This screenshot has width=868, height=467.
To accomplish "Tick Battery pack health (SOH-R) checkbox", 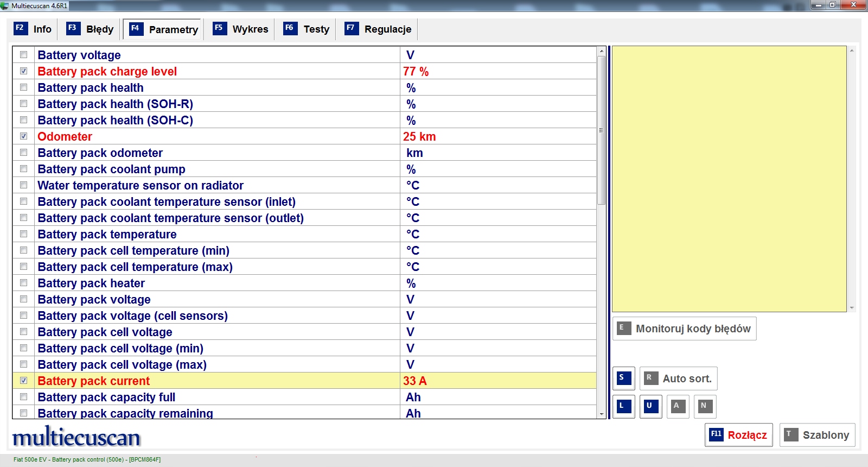I will coord(23,104).
